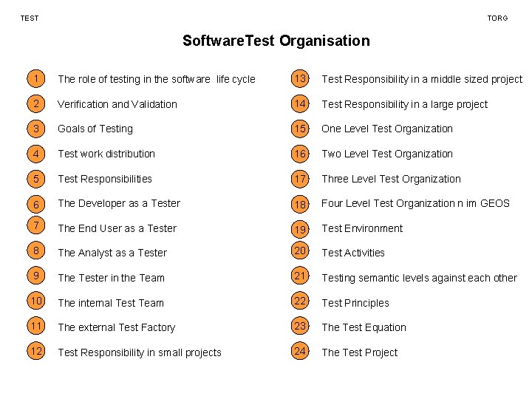Click the orange number 24 badge
Screen dimensions: 532x399
299,352
